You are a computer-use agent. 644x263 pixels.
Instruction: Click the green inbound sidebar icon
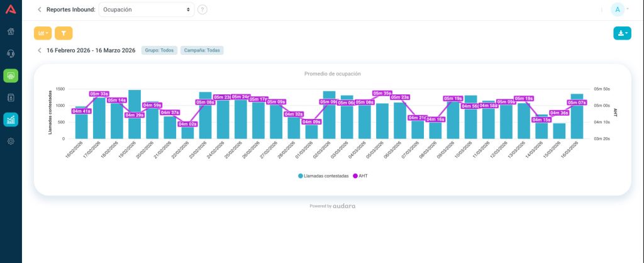[11, 76]
